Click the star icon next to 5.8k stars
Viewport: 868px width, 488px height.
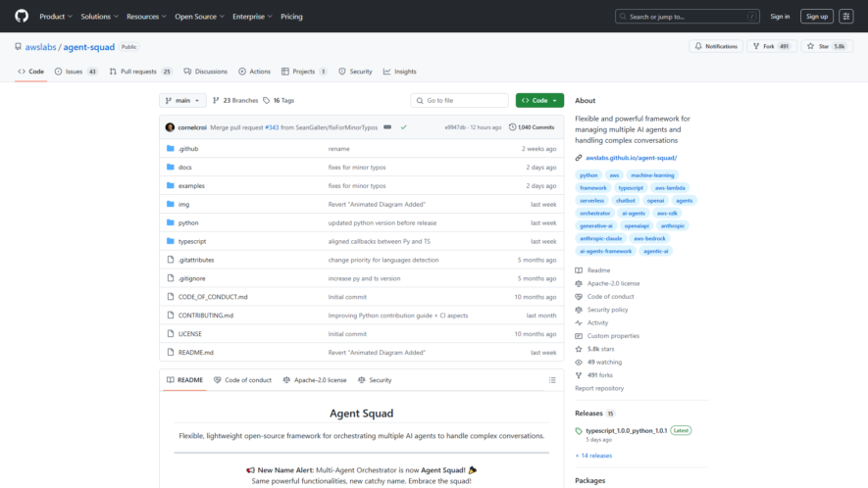coord(579,349)
